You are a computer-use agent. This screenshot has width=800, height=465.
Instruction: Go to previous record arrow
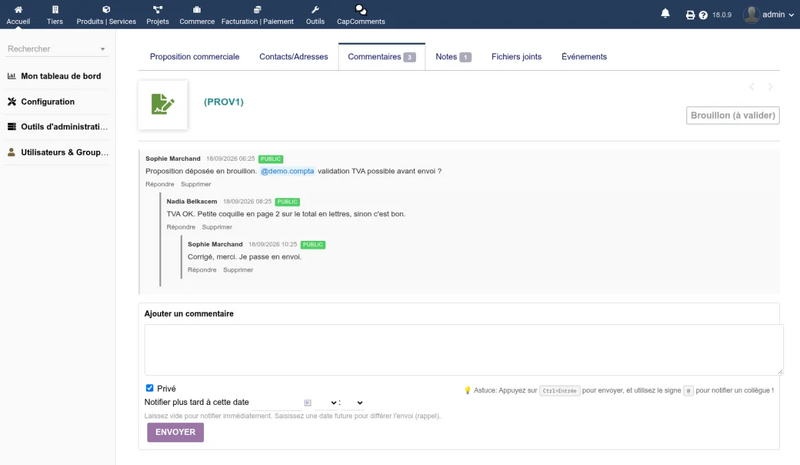point(752,87)
